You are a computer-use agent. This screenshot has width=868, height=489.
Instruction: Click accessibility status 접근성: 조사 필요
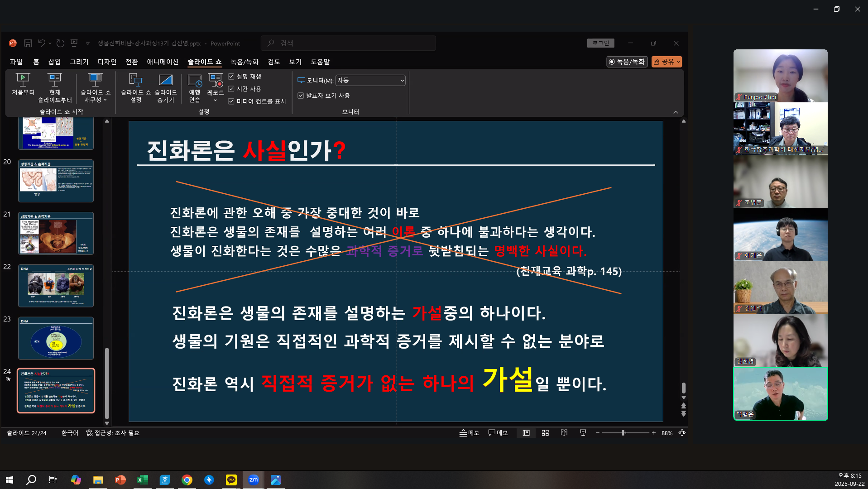[x=113, y=433]
